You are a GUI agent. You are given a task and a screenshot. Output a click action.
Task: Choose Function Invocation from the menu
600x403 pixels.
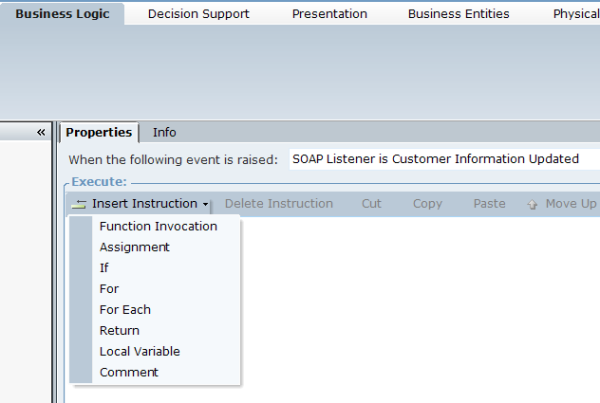[158, 226]
